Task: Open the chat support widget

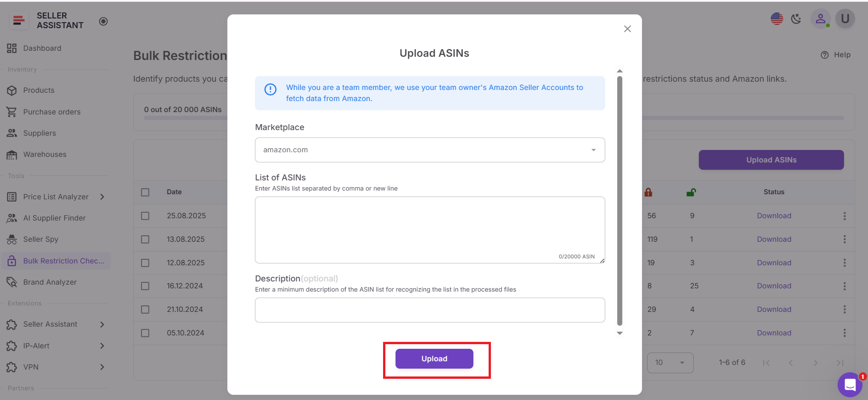Action: (850, 384)
